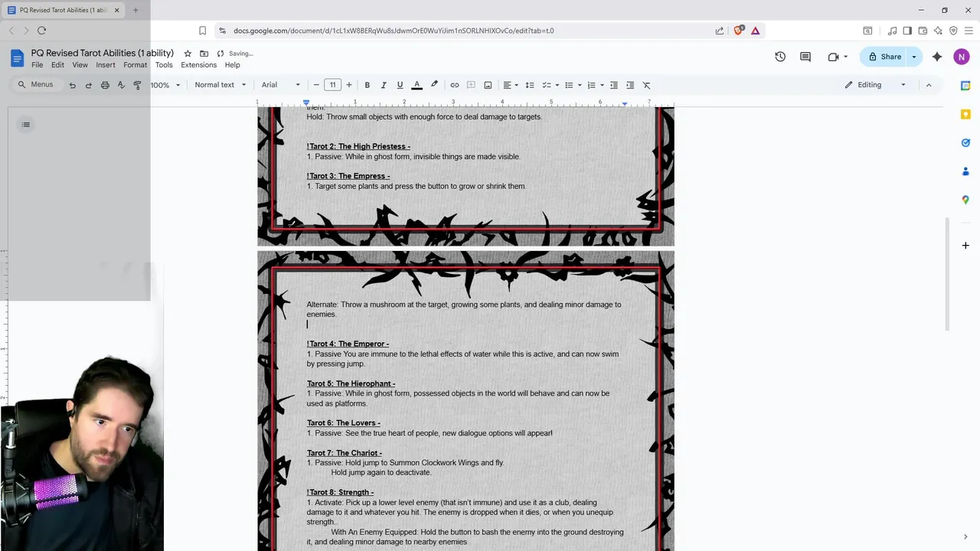Run spelling and grammar check
The height and width of the screenshot is (551, 980).
(121, 85)
